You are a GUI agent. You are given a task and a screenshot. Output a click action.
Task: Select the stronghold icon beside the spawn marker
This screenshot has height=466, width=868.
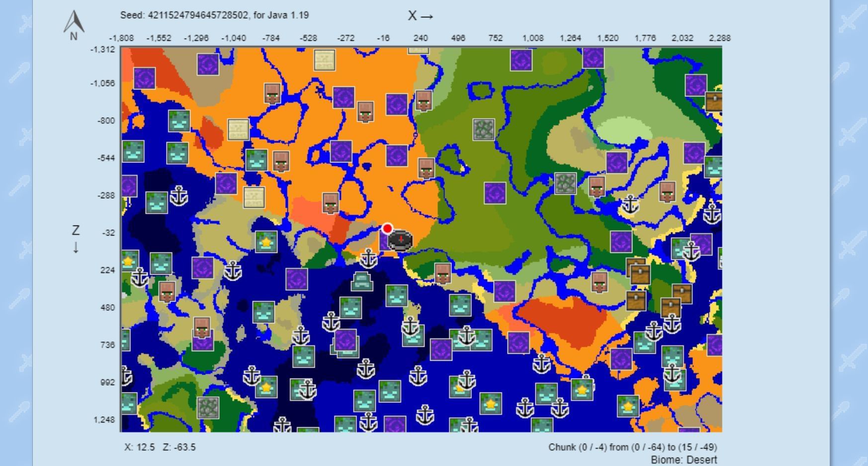400,240
